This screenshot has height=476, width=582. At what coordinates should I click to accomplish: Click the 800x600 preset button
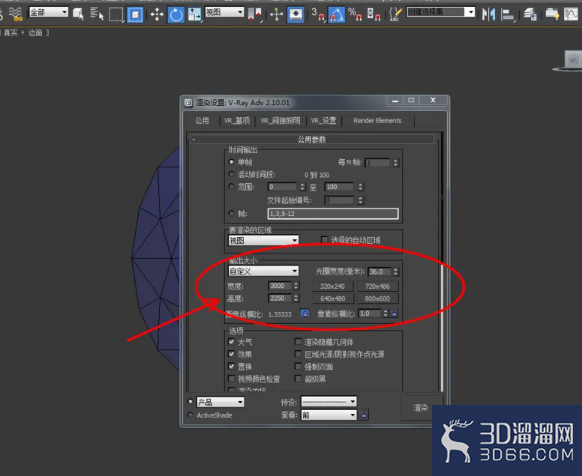(377, 299)
